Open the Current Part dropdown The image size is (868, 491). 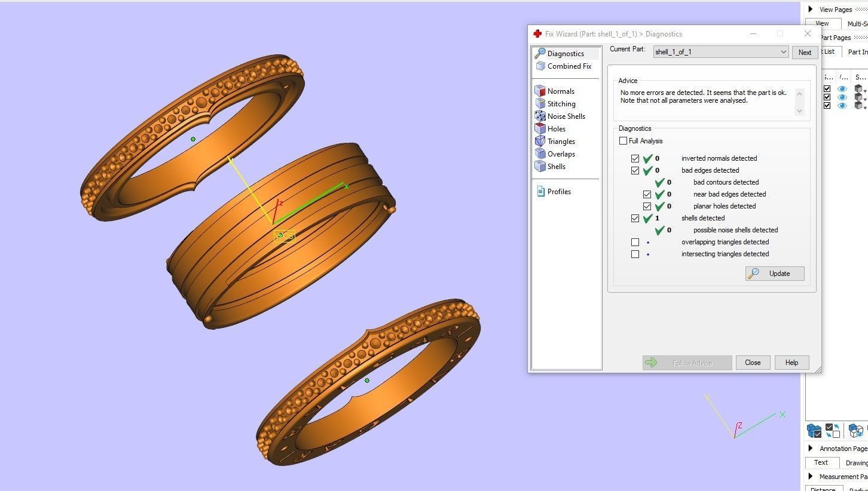(x=721, y=52)
